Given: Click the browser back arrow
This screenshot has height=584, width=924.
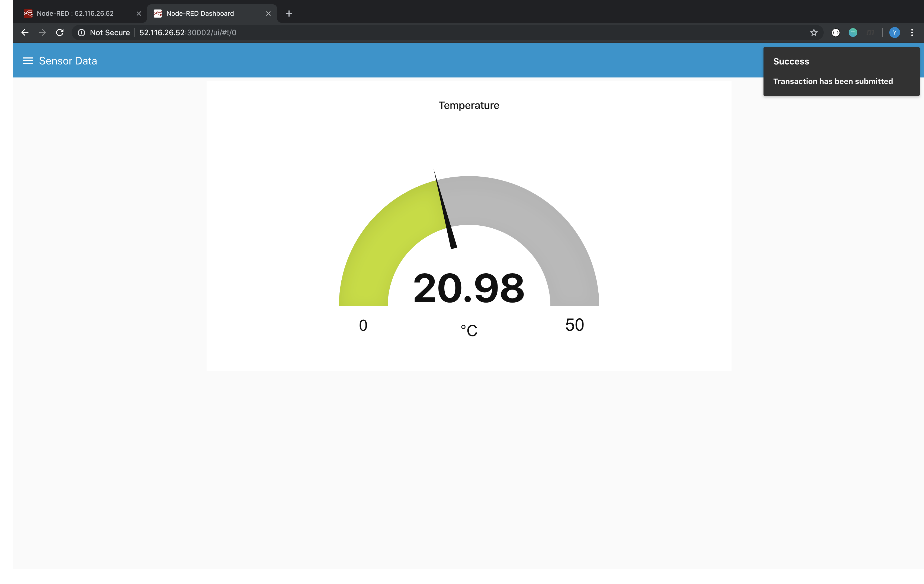Looking at the screenshot, I should [25, 33].
